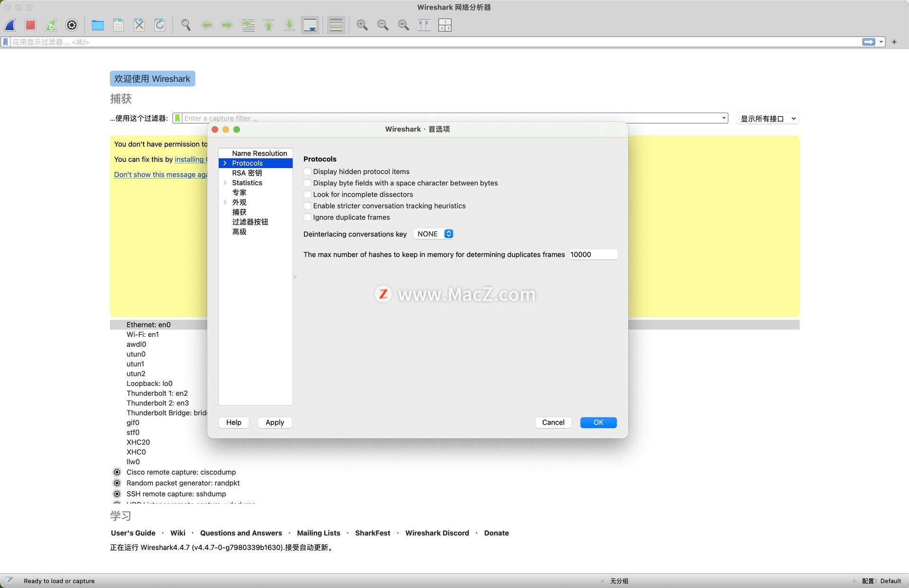The width and height of the screenshot is (909, 588).
Task: Select 过滤器按钮 in preferences tree
Action: [250, 222]
